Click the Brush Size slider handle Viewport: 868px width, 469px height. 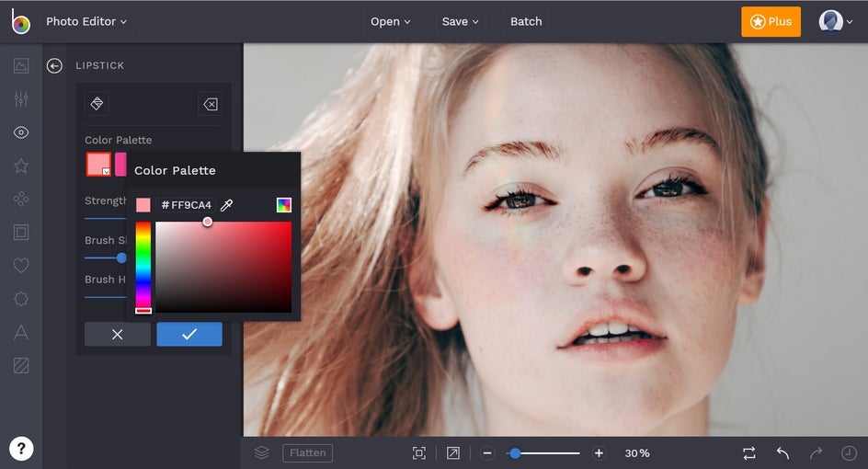coord(121,258)
